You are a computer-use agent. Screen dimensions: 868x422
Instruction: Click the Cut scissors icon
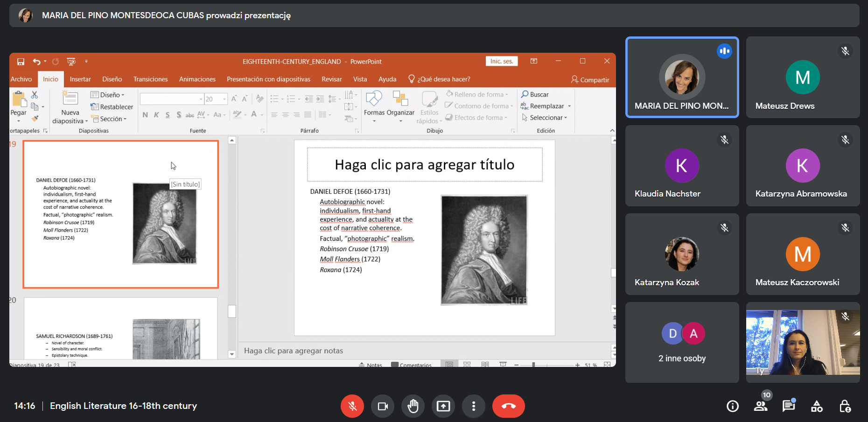[35, 95]
